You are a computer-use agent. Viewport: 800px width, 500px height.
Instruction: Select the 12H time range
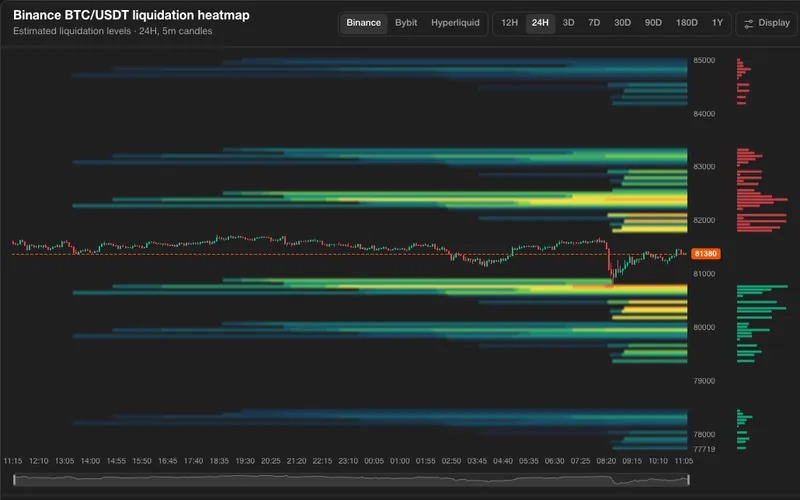click(x=509, y=23)
